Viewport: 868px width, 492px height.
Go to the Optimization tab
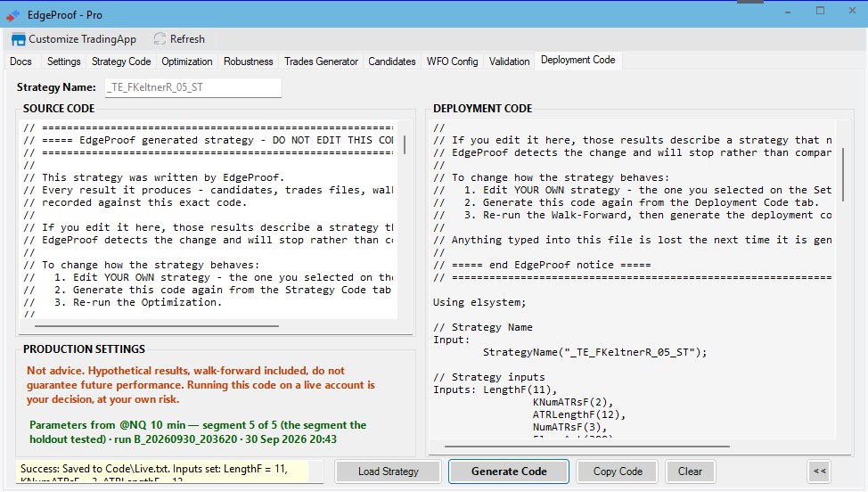187,61
